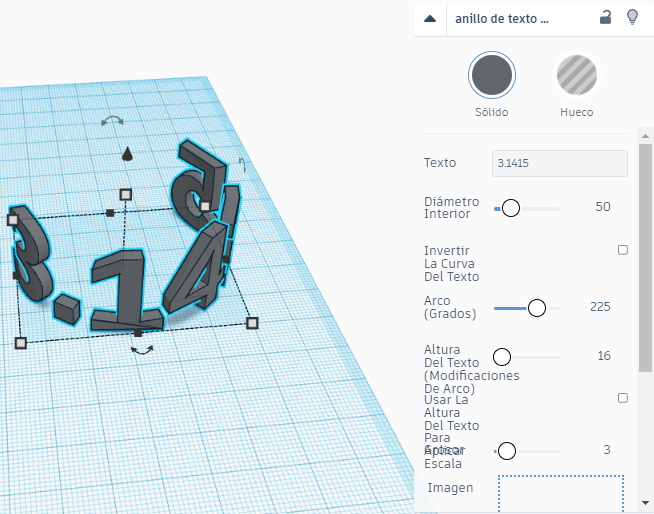Click the panel scrollbar up arrow
Viewport: 654px width, 514px height.
645,136
